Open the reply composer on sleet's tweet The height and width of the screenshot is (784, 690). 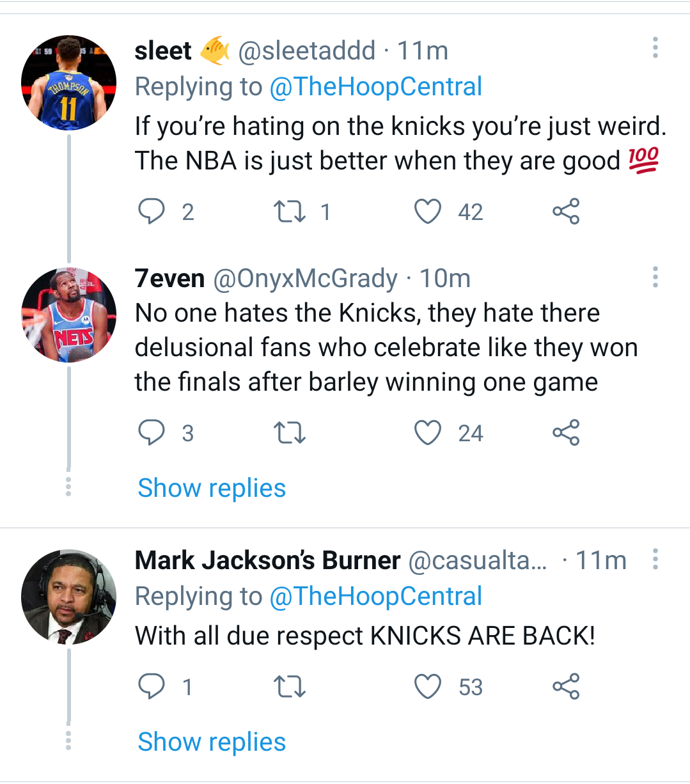[x=151, y=210]
